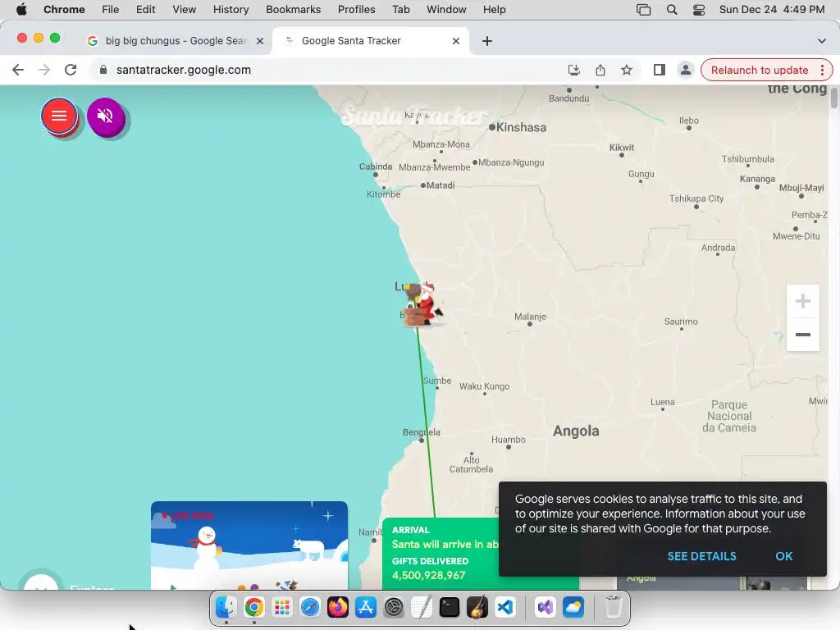Open the Profiles menu

pos(356,10)
